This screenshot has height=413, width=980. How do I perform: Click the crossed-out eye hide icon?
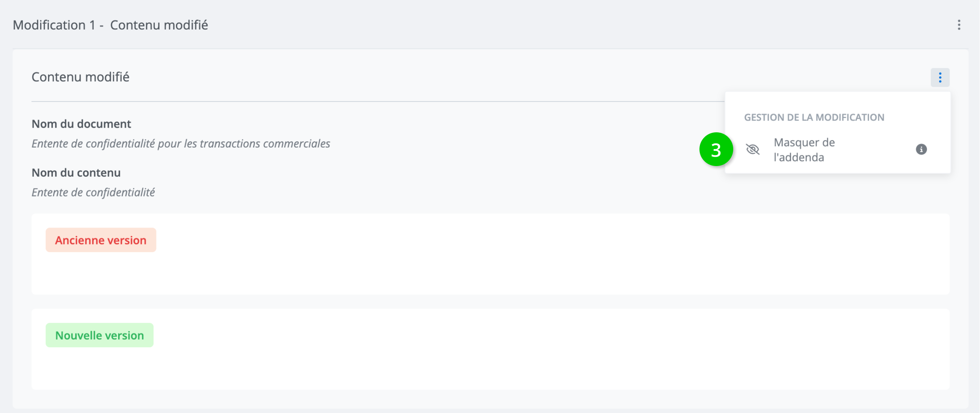click(x=753, y=149)
